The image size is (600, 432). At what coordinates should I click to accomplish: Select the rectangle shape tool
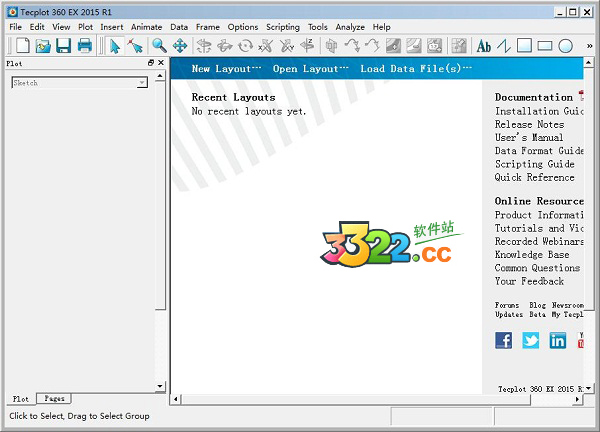point(545,46)
